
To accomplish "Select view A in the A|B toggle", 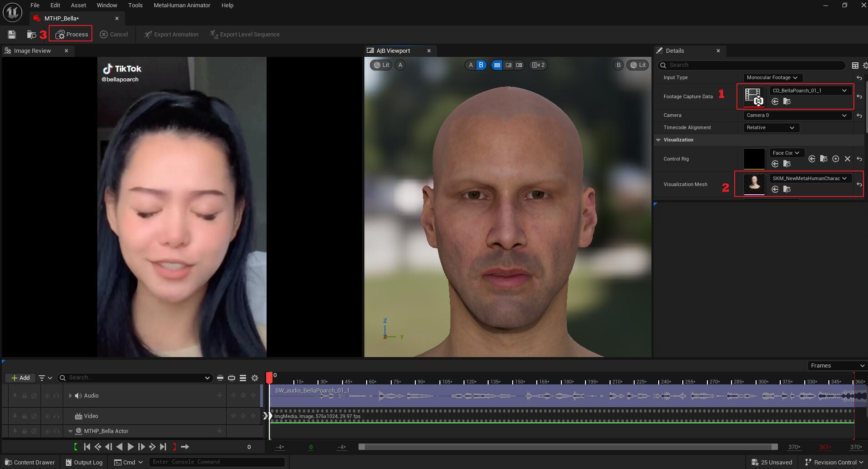I will coord(470,65).
